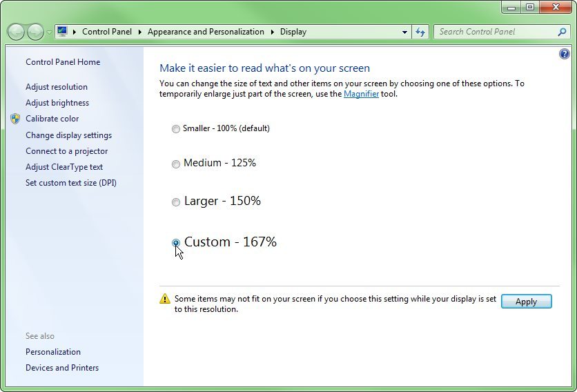This screenshot has height=392, width=577.
Task: Click the Back navigation arrow
Action: [x=16, y=32]
